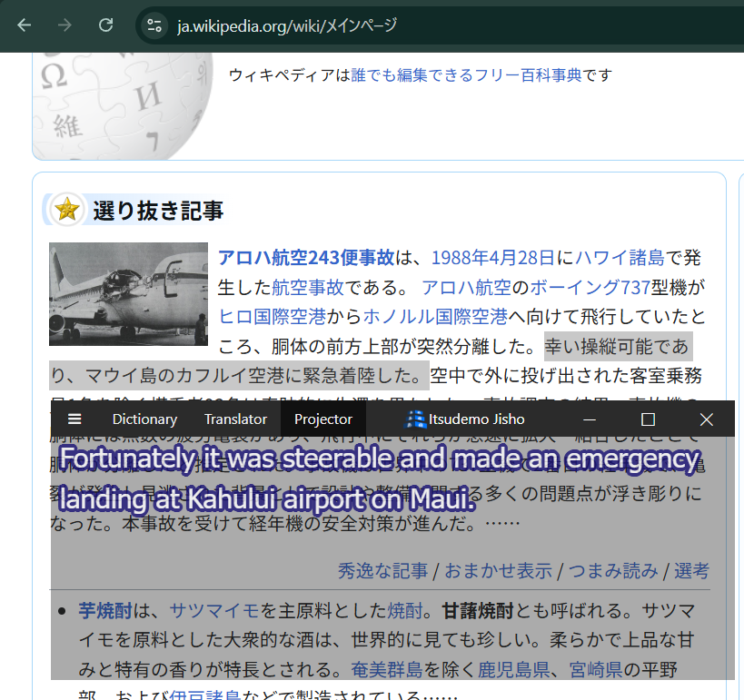Viewport: 744px width, 700px height.
Task: Click translated text 'Fortunately it was steerable'
Action: point(225,459)
